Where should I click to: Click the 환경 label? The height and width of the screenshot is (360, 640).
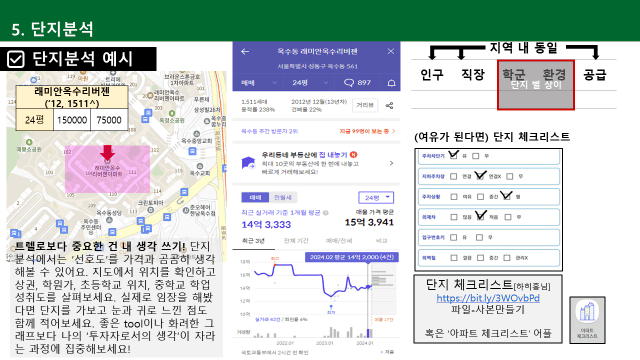click(x=554, y=74)
